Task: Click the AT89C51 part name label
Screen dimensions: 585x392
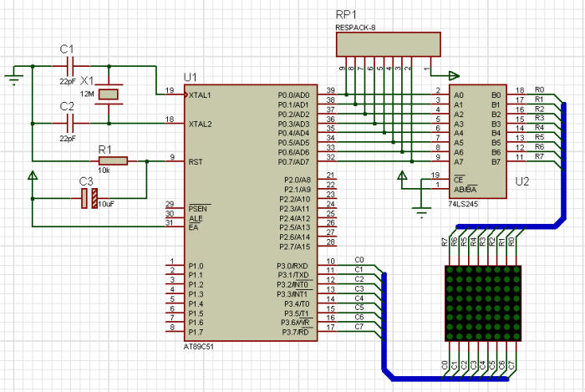Action: [x=199, y=347]
